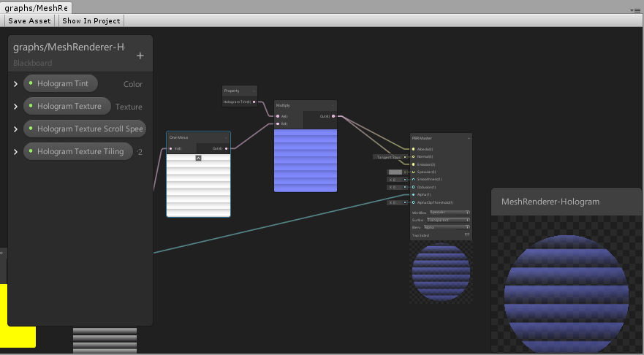Screen dimensions: 644x355
Task: Expand the Hologram Texture Tiling property
Action: (15, 151)
